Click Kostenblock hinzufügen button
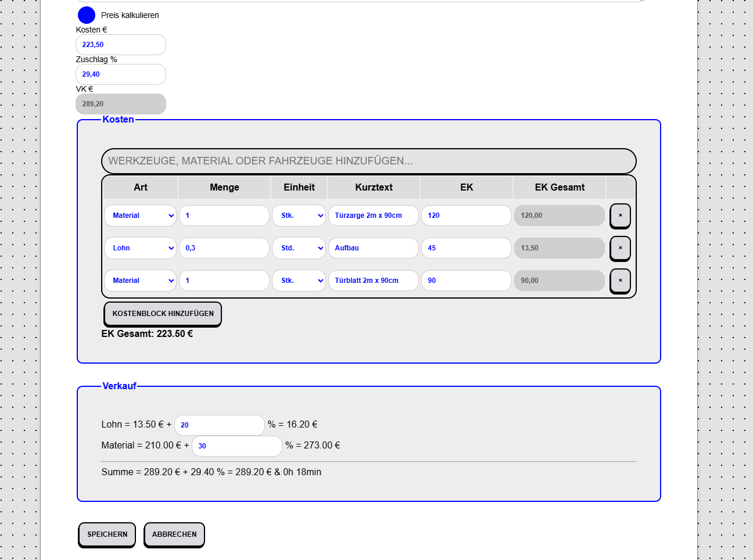Viewport: 753px width, 560px height. pyautogui.click(x=163, y=314)
